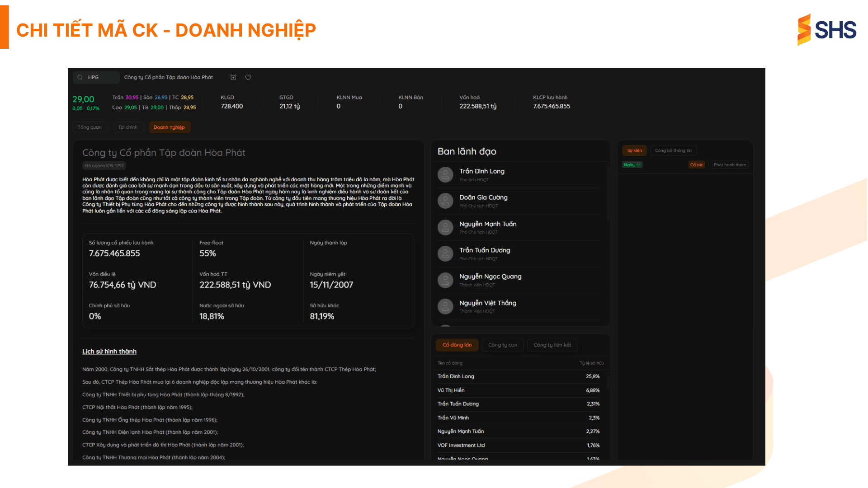The height and width of the screenshot is (488, 868).
Task: Click the Lịch sử hình thành heading link
Action: pyautogui.click(x=109, y=352)
